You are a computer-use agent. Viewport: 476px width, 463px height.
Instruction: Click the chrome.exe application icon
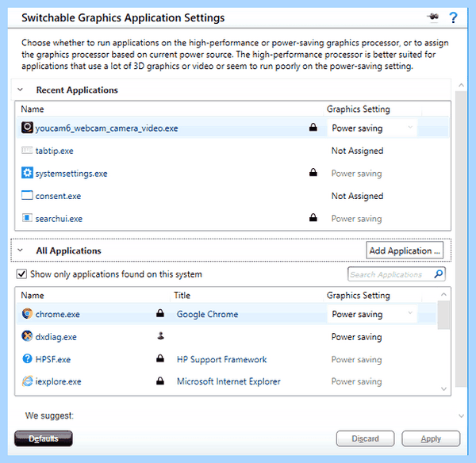coord(27,314)
